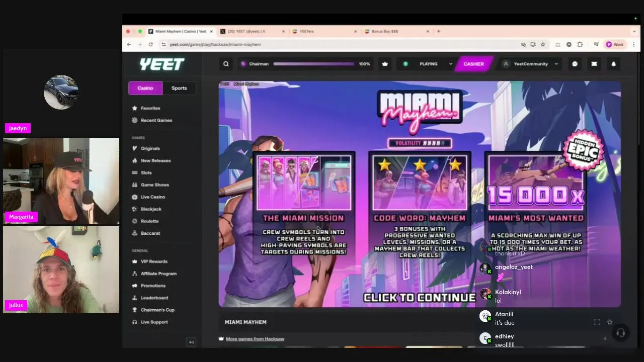Click angeloz_yeet username in chat

pyautogui.click(x=514, y=267)
